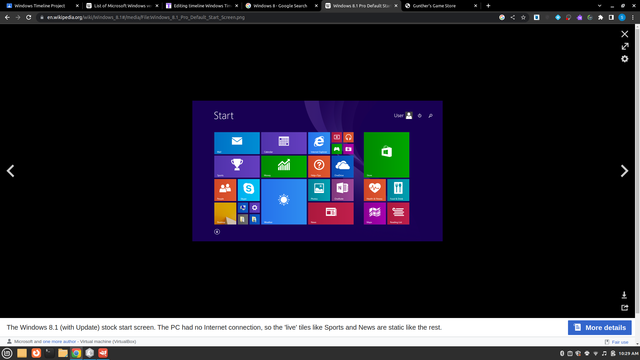
Task: Show the next image with right arrow
Action: point(624,171)
